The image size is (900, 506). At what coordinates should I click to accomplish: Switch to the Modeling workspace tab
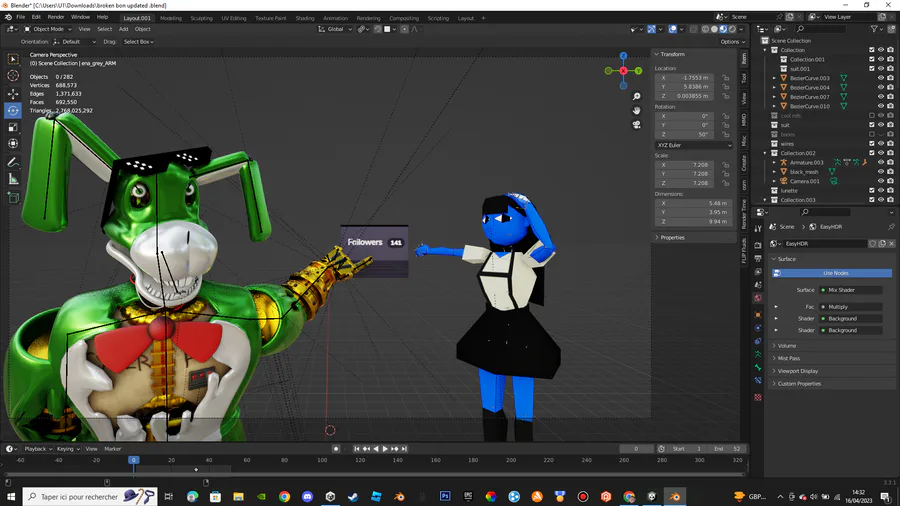tap(170, 18)
